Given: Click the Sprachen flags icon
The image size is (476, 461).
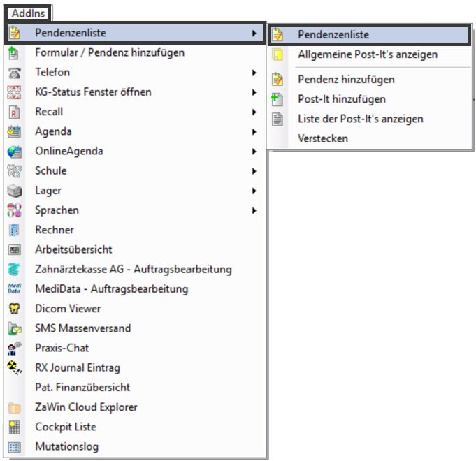Looking at the screenshot, I should (14, 210).
